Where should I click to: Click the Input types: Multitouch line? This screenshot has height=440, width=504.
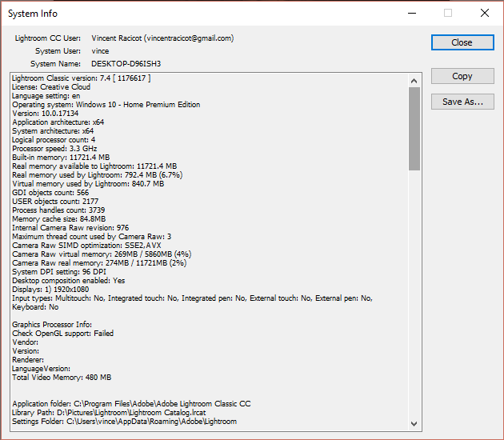(192, 298)
